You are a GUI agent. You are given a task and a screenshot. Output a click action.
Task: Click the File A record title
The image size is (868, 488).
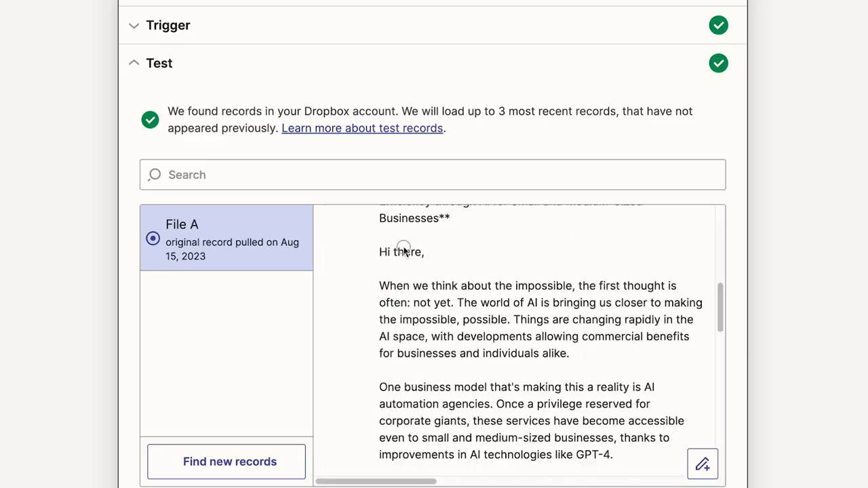click(182, 224)
